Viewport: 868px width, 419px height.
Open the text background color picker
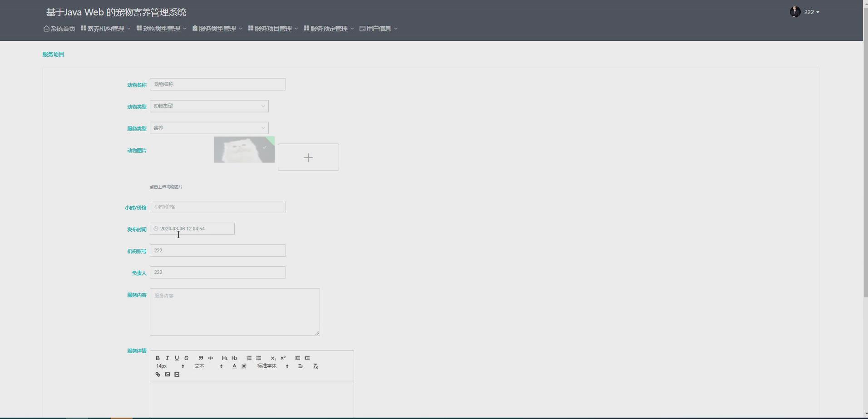point(244,366)
